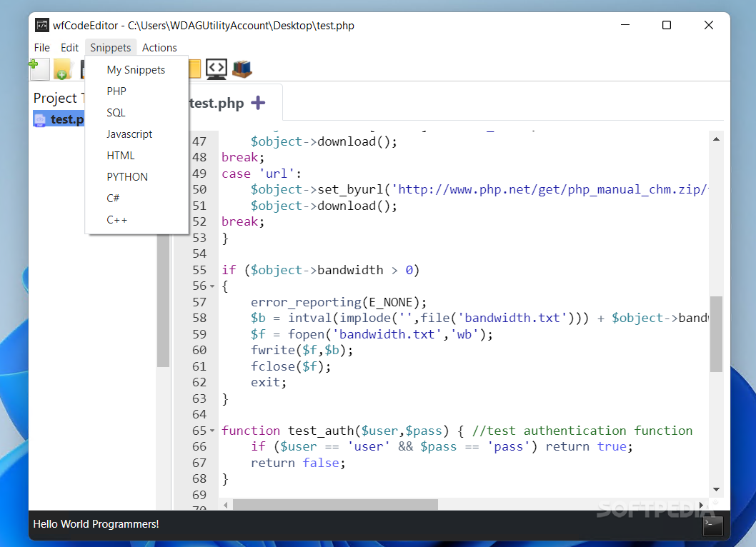This screenshot has height=547, width=756.
Task: Click the 'fwrite($f,$b);' line
Action: point(302,351)
